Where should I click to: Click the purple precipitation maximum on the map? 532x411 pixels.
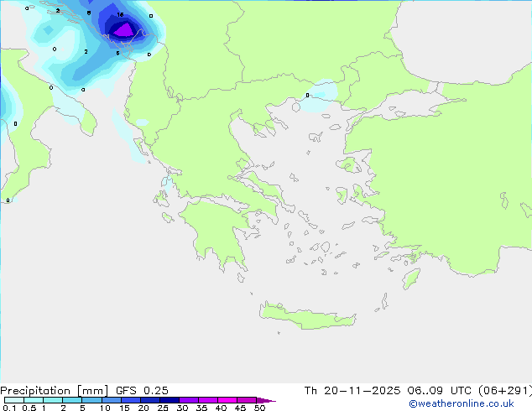click(124, 30)
